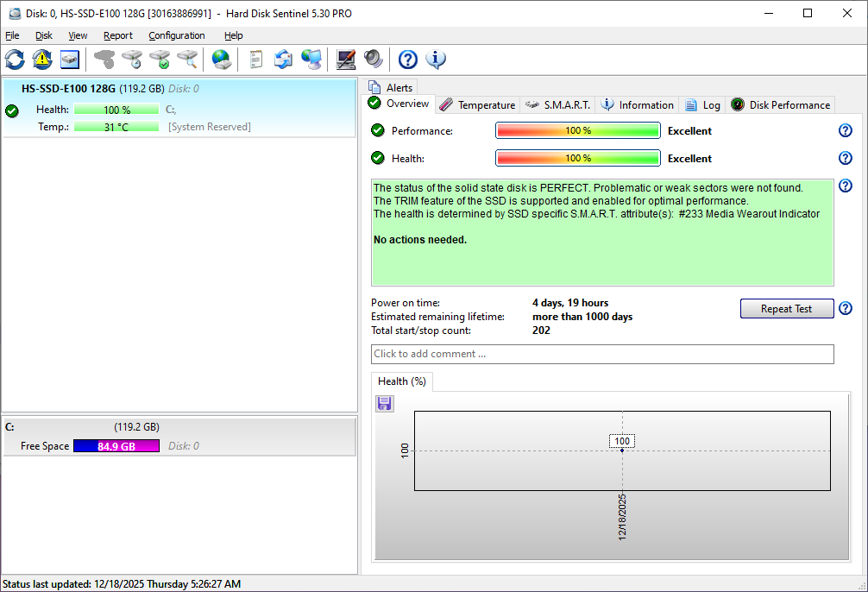Image resolution: width=868 pixels, height=592 pixels.
Task: Click the comment input field
Action: pos(602,354)
